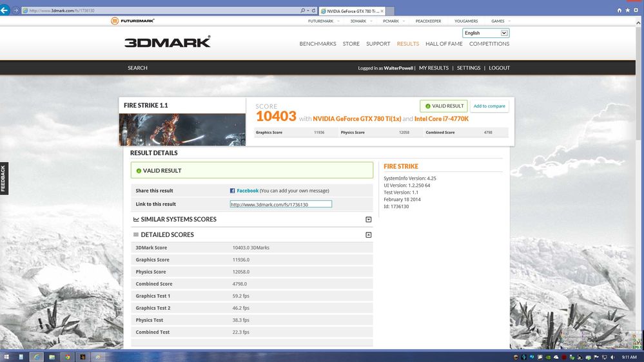The width and height of the screenshot is (644, 362).
Task: Click the result link text field
Action: pos(281,204)
